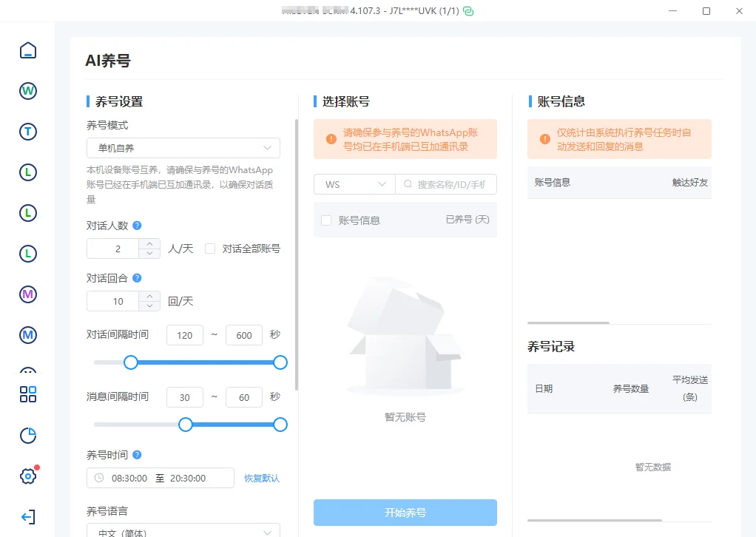Select the WhatsApp channel icon in sidebar
The width and height of the screenshot is (756, 537).
(x=27, y=90)
